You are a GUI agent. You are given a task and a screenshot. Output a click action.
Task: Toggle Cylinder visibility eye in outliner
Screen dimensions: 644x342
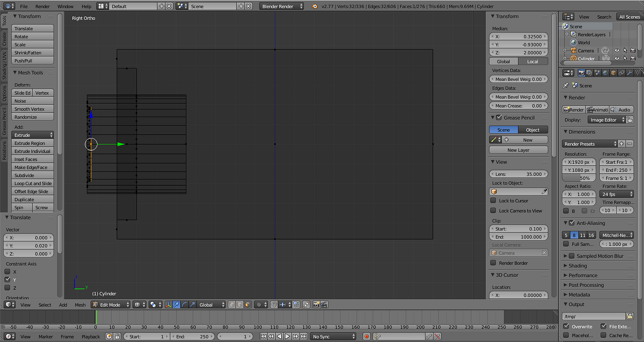(x=617, y=58)
